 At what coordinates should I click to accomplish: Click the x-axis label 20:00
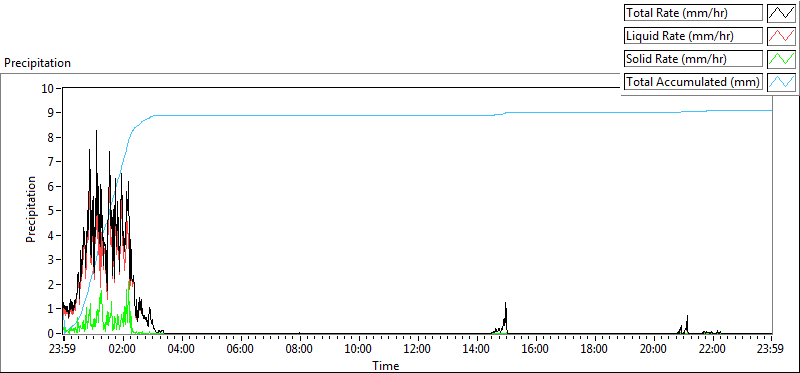tap(654, 350)
